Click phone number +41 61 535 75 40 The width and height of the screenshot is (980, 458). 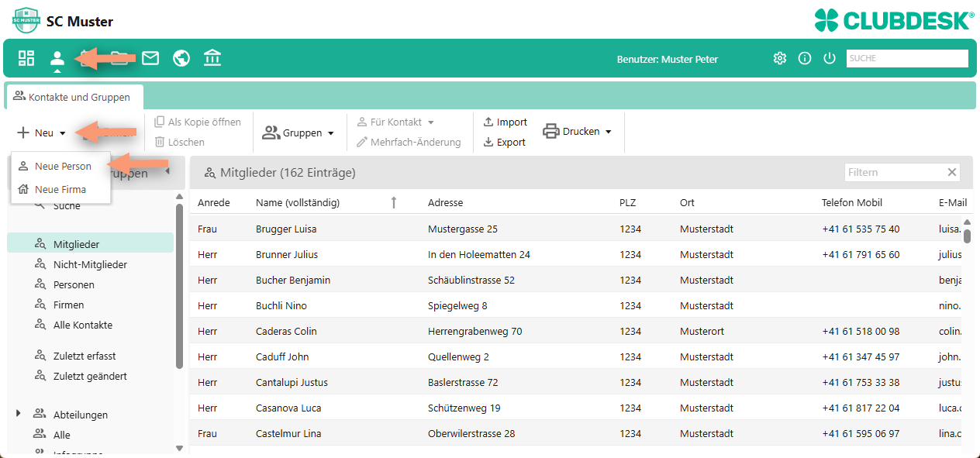click(861, 229)
